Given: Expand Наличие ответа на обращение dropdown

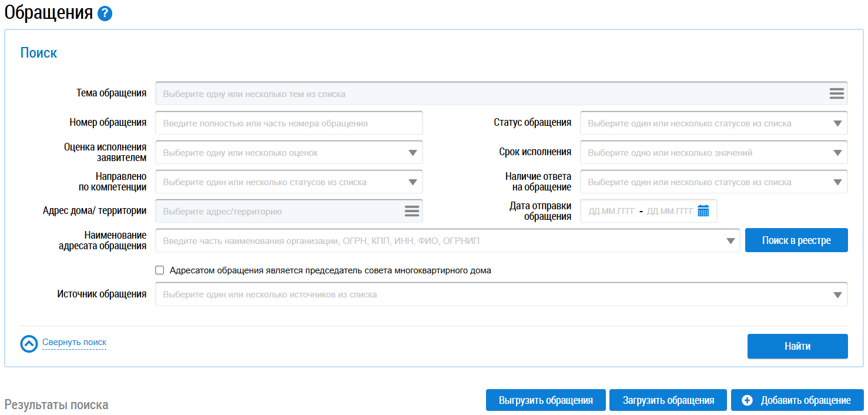Looking at the screenshot, I should pos(837,182).
